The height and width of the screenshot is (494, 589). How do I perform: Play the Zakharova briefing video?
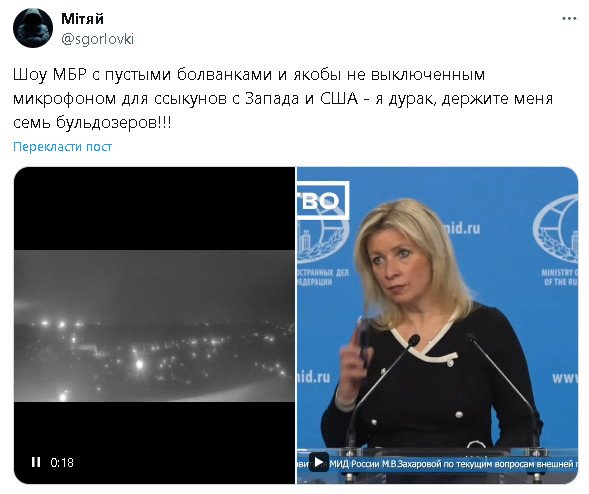(319, 462)
